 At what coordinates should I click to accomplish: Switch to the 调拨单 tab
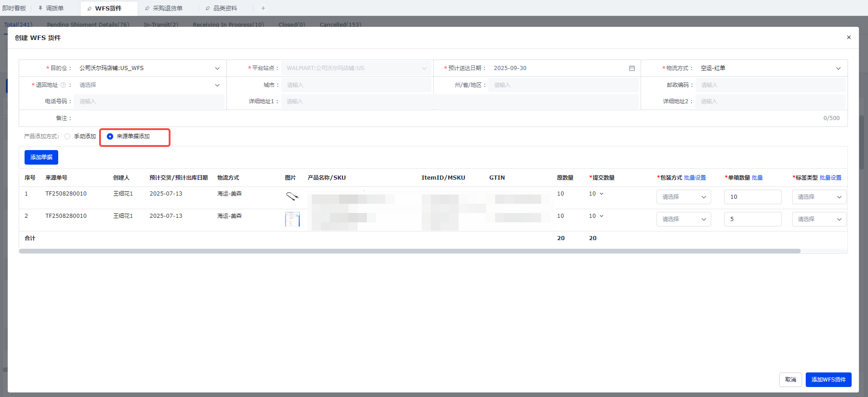tap(55, 8)
